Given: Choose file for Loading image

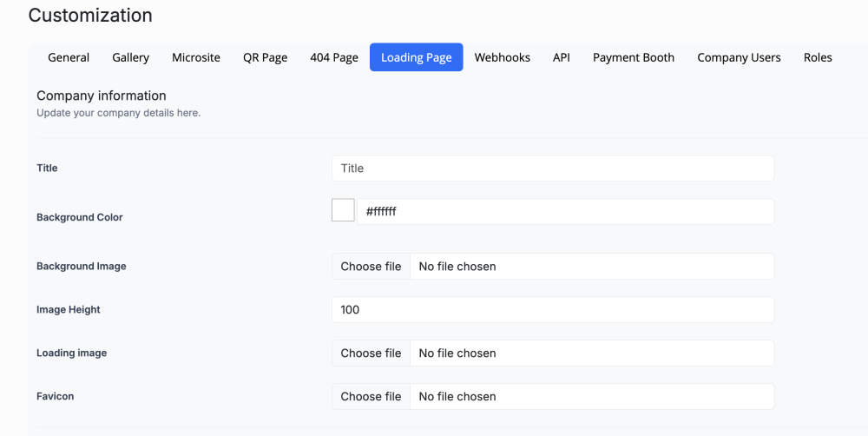Looking at the screenshot, I should point(371,353).
